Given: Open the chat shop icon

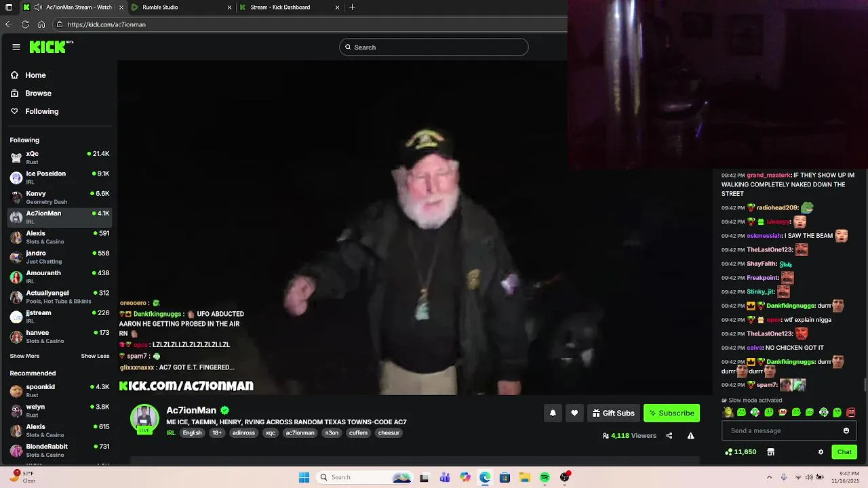Looking at the screenshot, I should tap(771, 452).
